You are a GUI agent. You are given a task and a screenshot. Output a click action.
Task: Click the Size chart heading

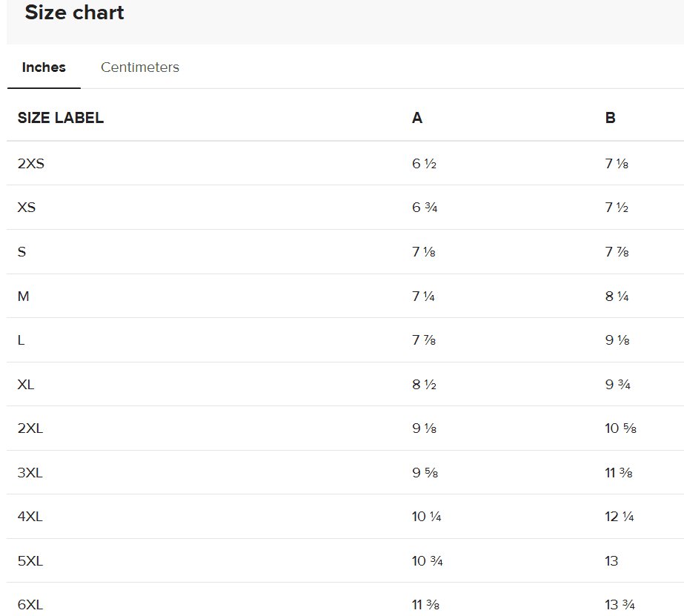click(x=74, y=13)
